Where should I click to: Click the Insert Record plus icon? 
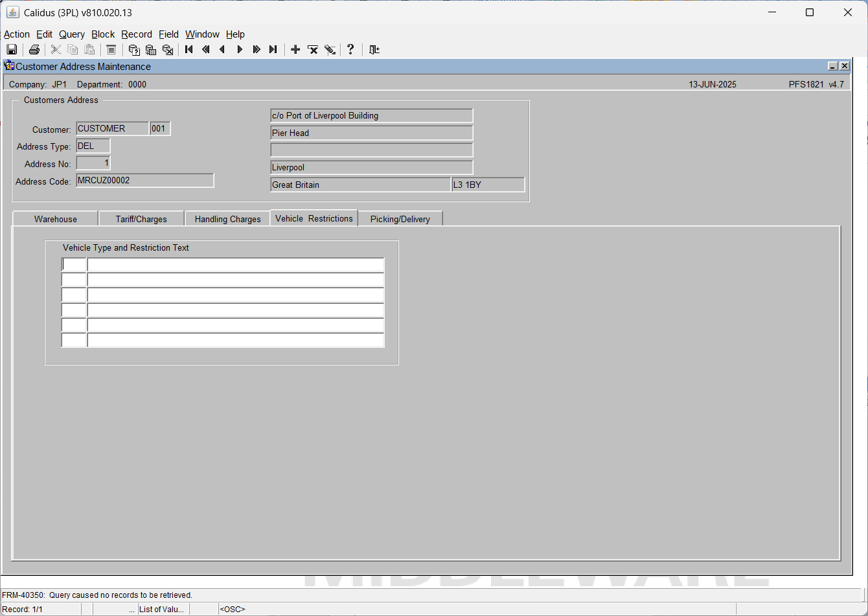(x=295, y=50)
